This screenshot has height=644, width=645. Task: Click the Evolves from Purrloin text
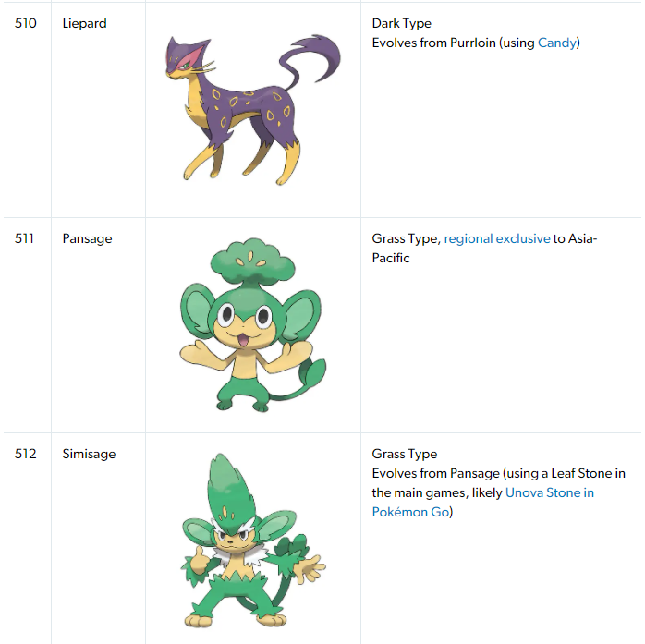point(433,43)
